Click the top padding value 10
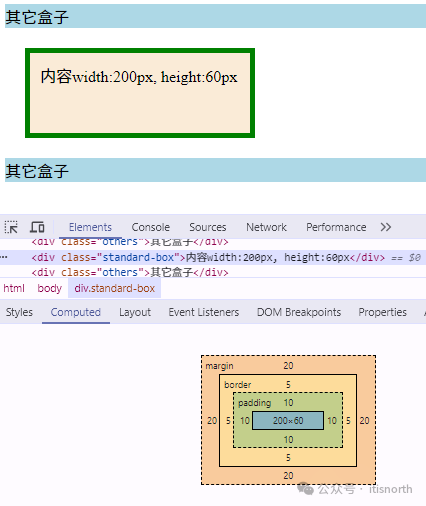This screenshot has width=426, height=506. tap(288, 403)
